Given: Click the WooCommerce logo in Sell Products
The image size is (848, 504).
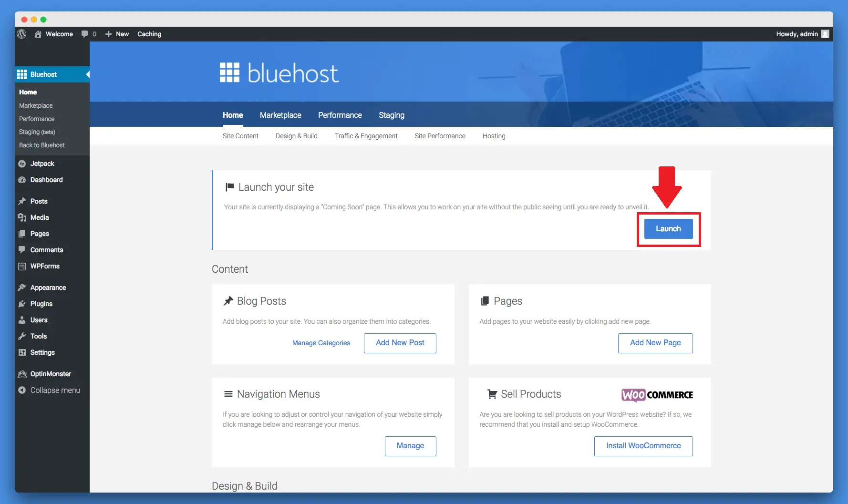Looking at the screenshot, I should [x=657, y=395].
